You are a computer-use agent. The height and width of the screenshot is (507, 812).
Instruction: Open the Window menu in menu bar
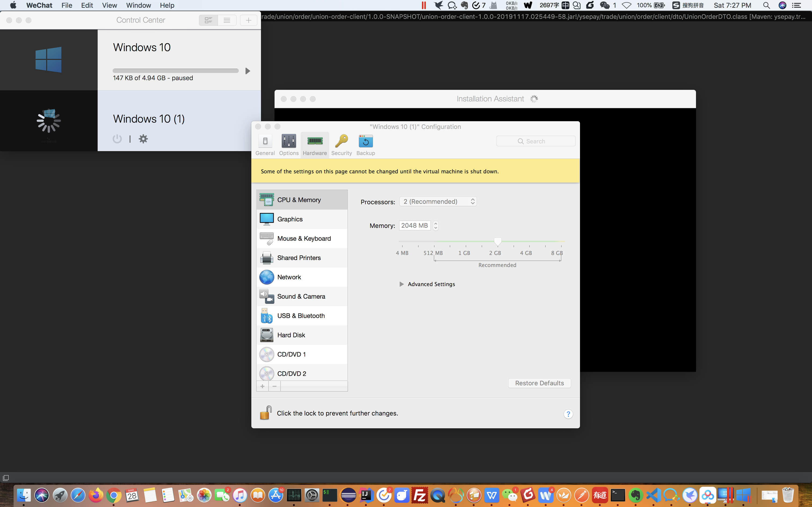138,5
